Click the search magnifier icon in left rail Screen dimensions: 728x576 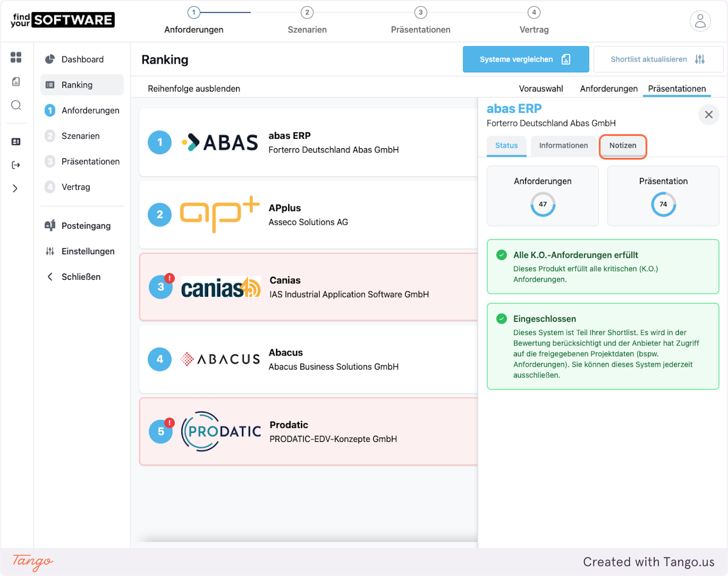(16, 106)
